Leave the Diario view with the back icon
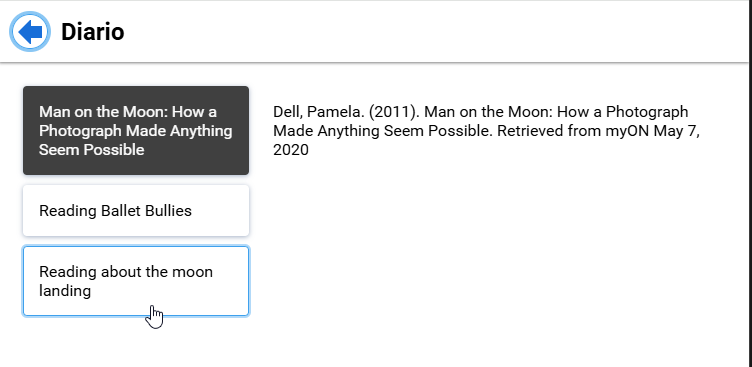This screenshot has height=367, width=752. (30, 32)
